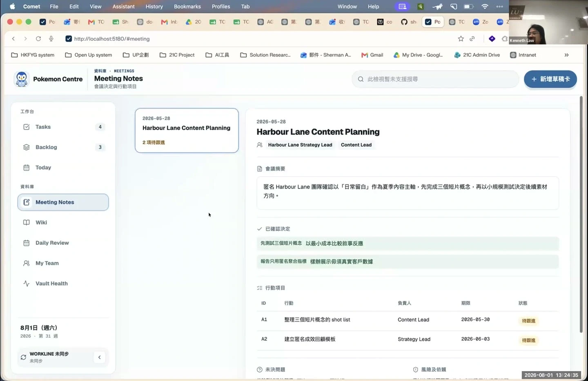Click the Content Lead attendee tag

pyautogui.click(x=356, y=145)
